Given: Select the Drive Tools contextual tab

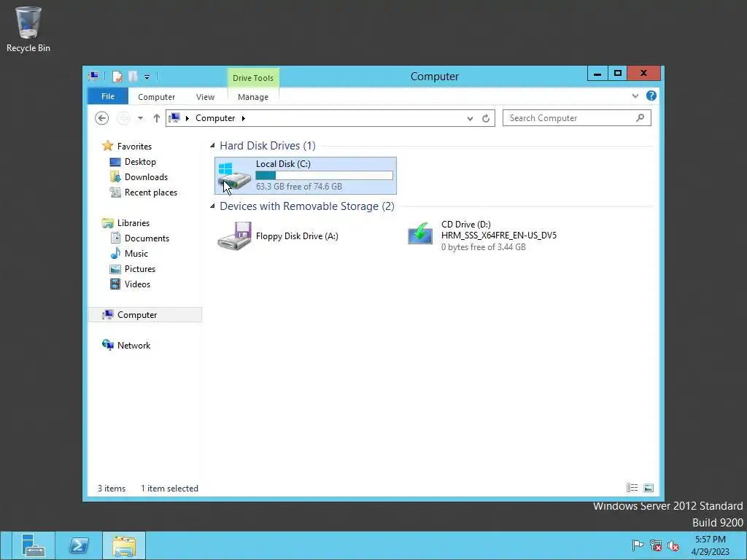Looking at the screenshot, I should (x=253, y=77).
